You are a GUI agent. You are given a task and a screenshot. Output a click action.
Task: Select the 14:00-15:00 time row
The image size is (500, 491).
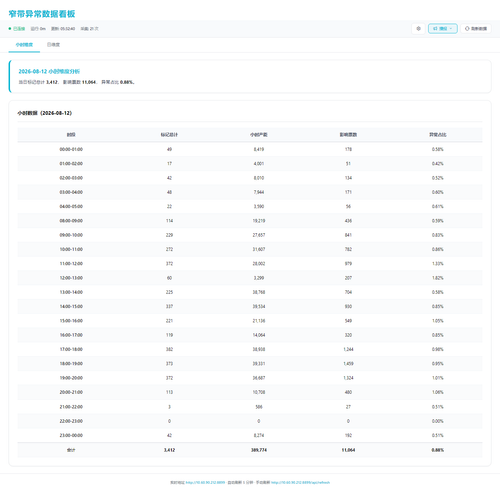coord(250,307)
